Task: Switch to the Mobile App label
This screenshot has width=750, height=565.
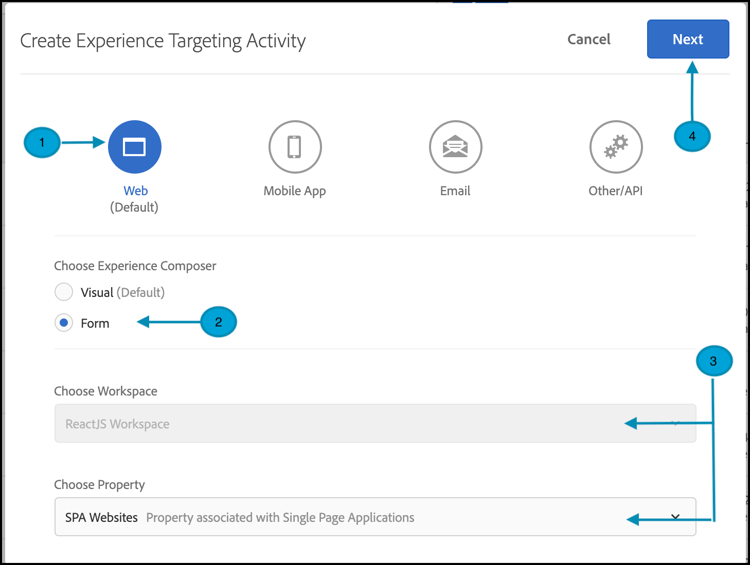Action: [294, 191]
